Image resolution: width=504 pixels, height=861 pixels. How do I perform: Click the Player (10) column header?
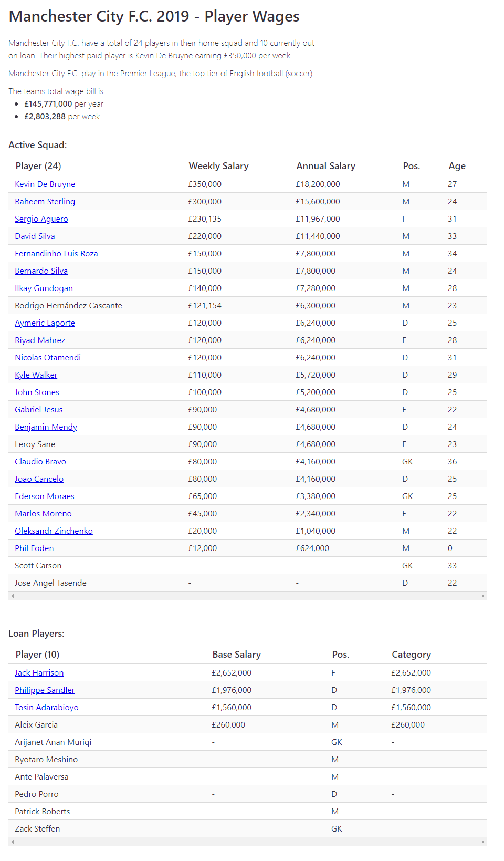click(x=37, y=655)
